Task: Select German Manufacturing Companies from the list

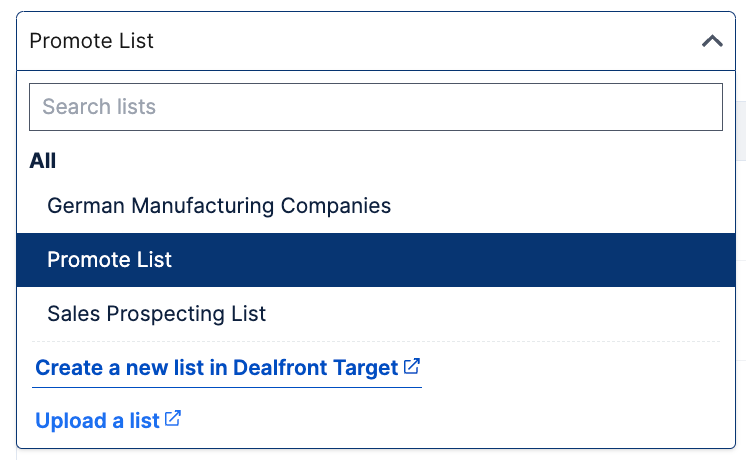Action: [x=219, y=206]
